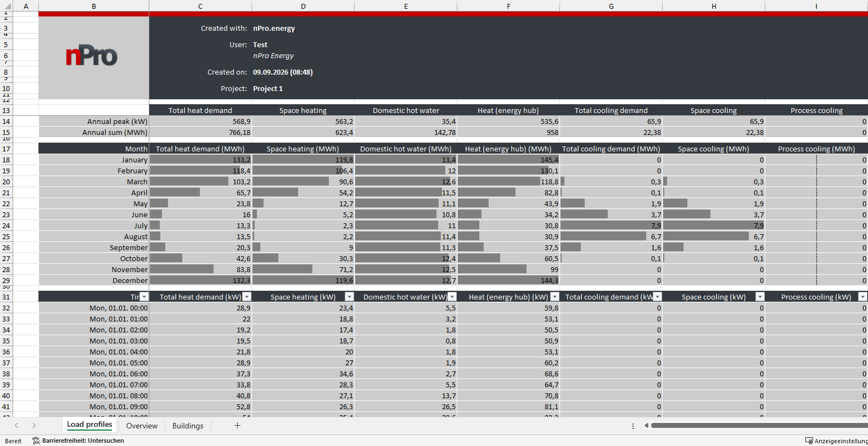Viewport: 868px width, 446px height.
Task: Switch to the Buildings sheet tab
Action: (x=188, y=426)
